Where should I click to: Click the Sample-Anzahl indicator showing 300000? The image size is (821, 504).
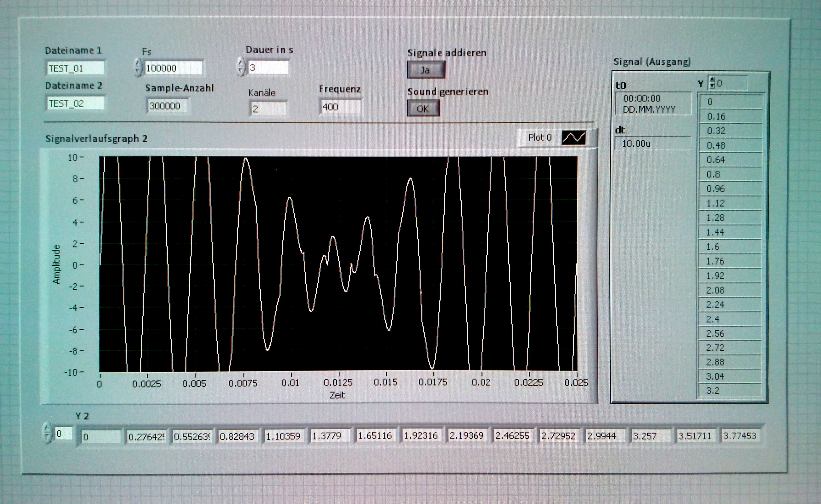(167, 106)
